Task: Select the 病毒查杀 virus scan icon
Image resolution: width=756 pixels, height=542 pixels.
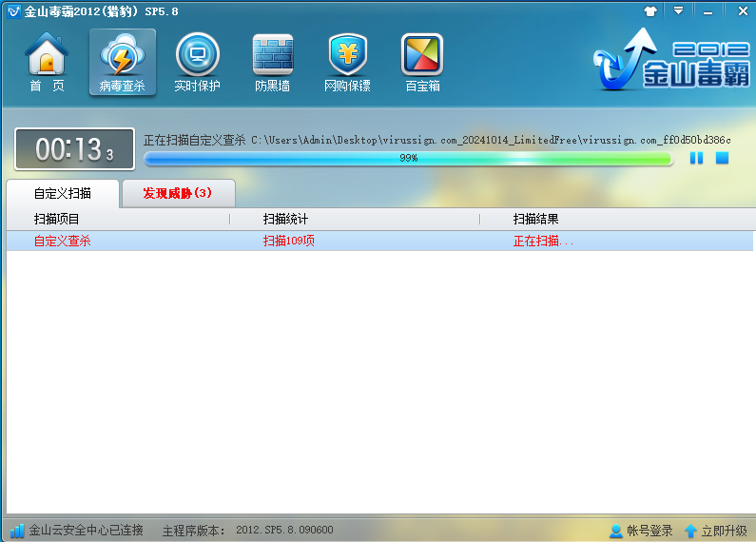Action: [x=122, y=63]
